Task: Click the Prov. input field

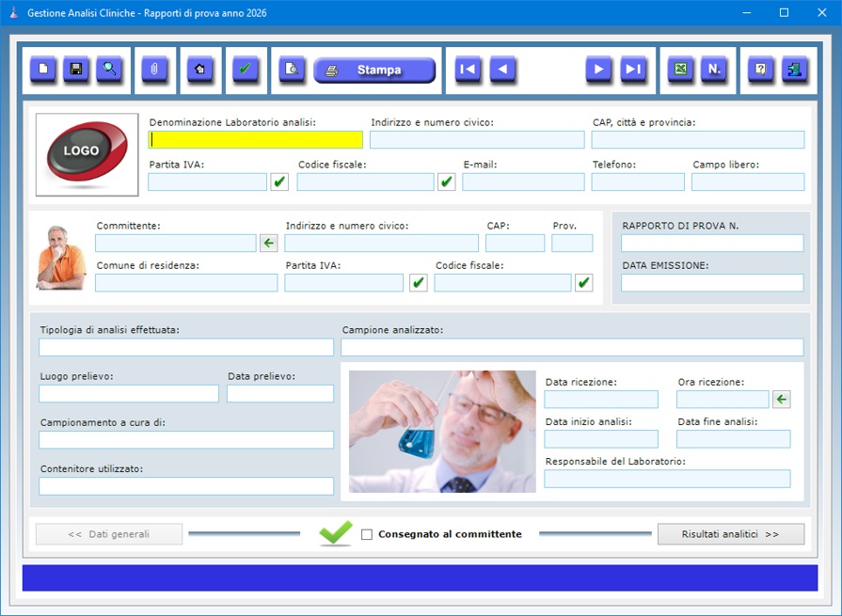Action: (x=572, y=243)
